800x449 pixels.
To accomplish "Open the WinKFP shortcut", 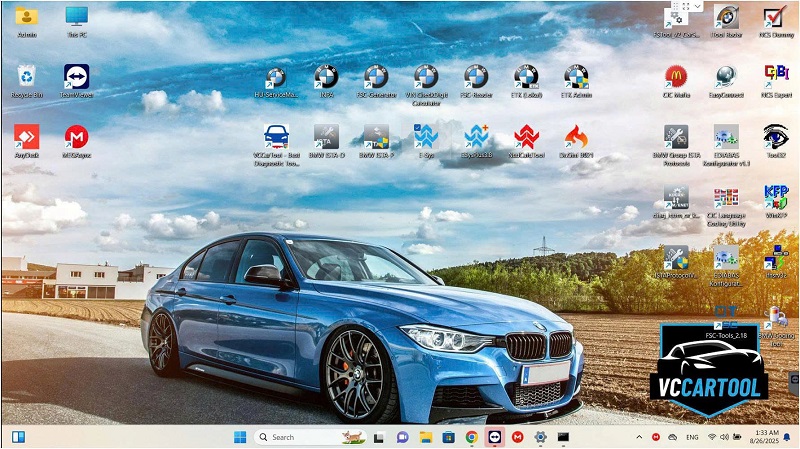I will point(776,202).
